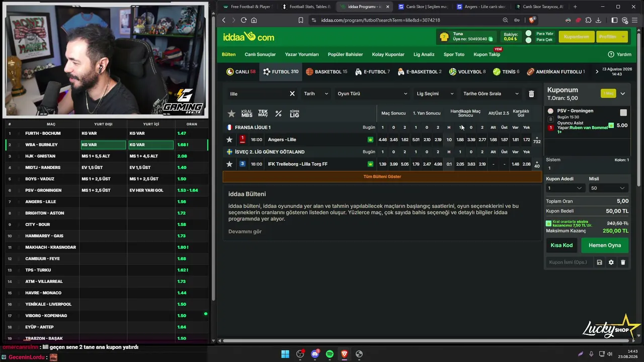Toggle the PSV - Groningen coupon checkbox
644x362 pixels.
click(623, 113)
